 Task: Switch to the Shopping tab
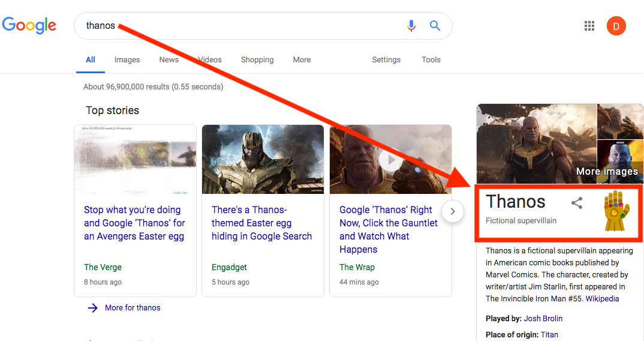[257, 60]
